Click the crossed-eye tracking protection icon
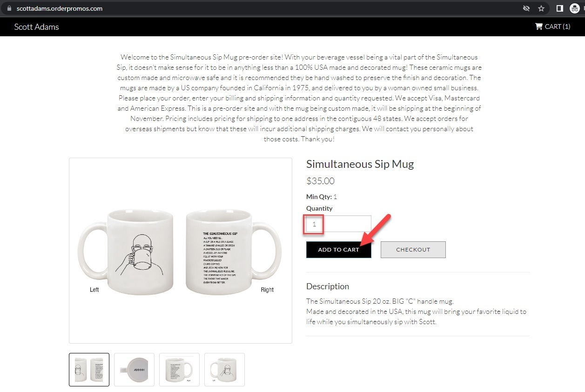 526,8
